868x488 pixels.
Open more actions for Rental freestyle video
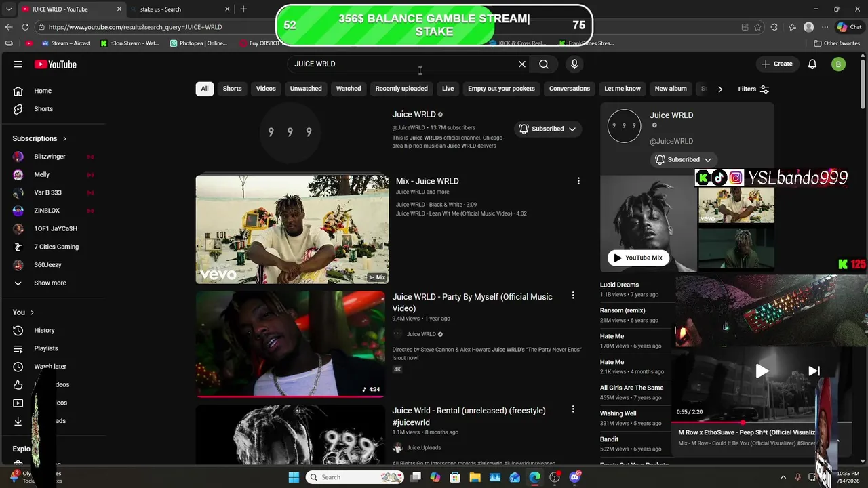573,409
